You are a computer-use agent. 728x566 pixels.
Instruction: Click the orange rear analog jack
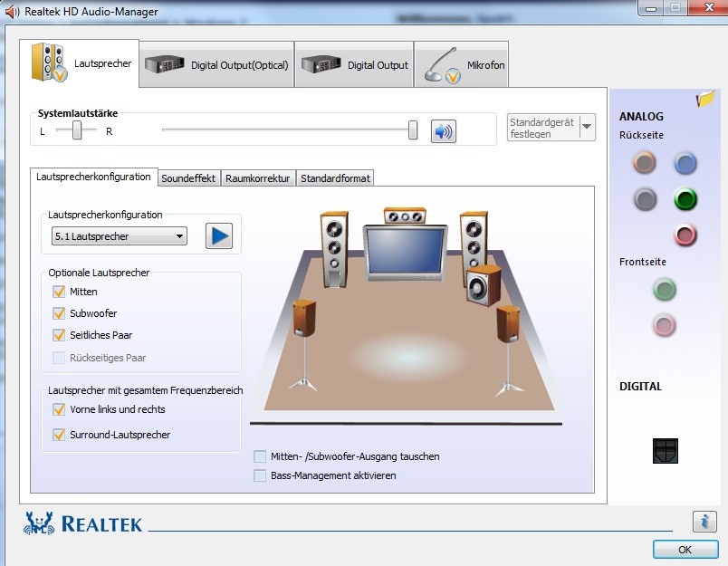(x=644, y=162)
